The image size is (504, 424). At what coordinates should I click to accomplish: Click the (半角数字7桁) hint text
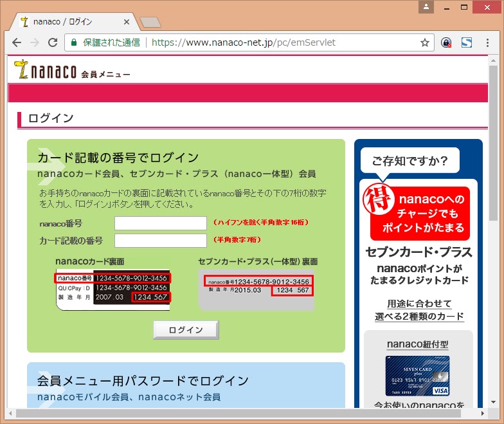[237, 239]
